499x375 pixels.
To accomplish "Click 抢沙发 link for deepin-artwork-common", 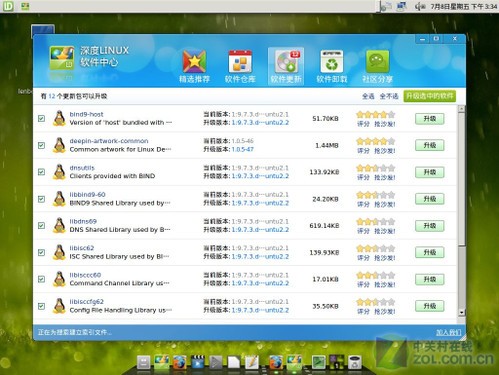I will pos(385,151).
